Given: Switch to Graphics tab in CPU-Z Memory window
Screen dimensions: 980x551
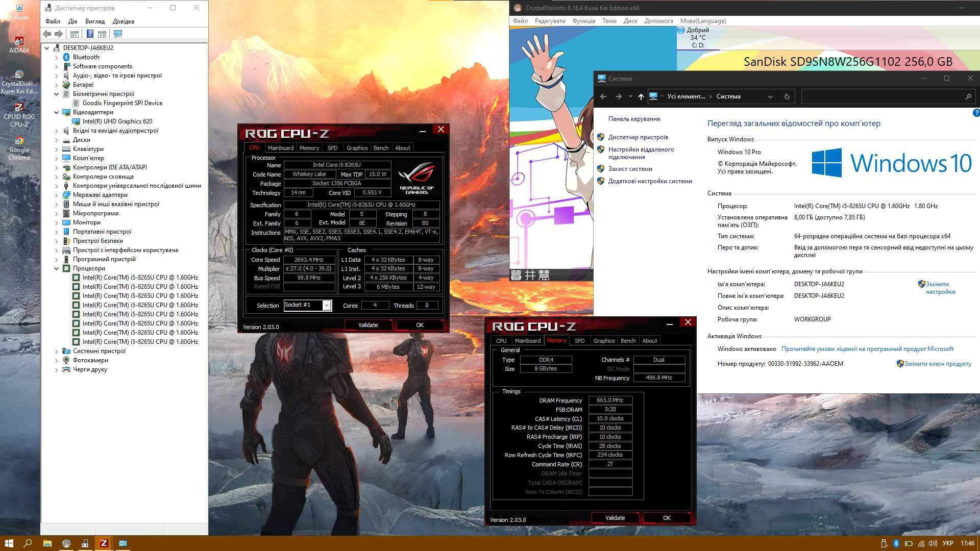Looking at the screenshot, I should pos(604,341).
